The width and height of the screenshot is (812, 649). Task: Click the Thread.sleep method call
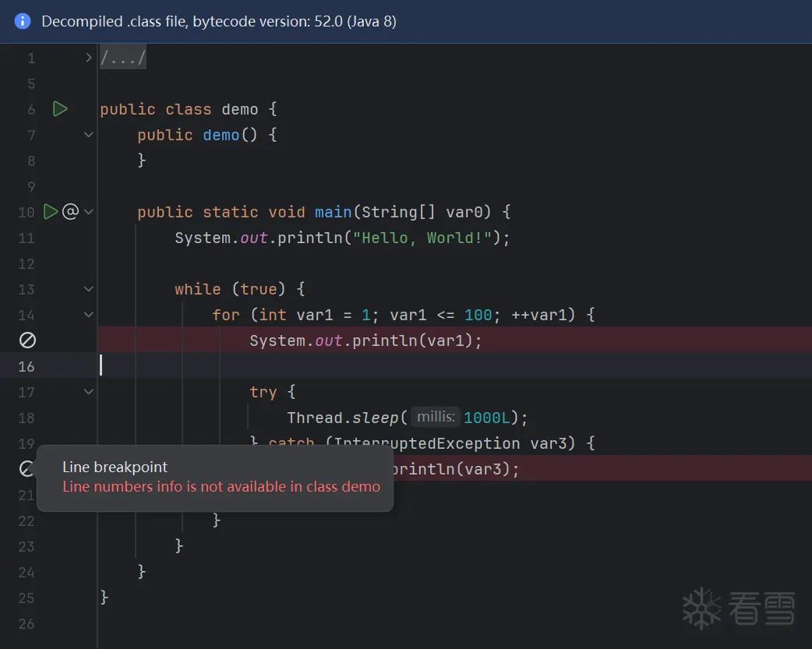[x=342, y=418]
